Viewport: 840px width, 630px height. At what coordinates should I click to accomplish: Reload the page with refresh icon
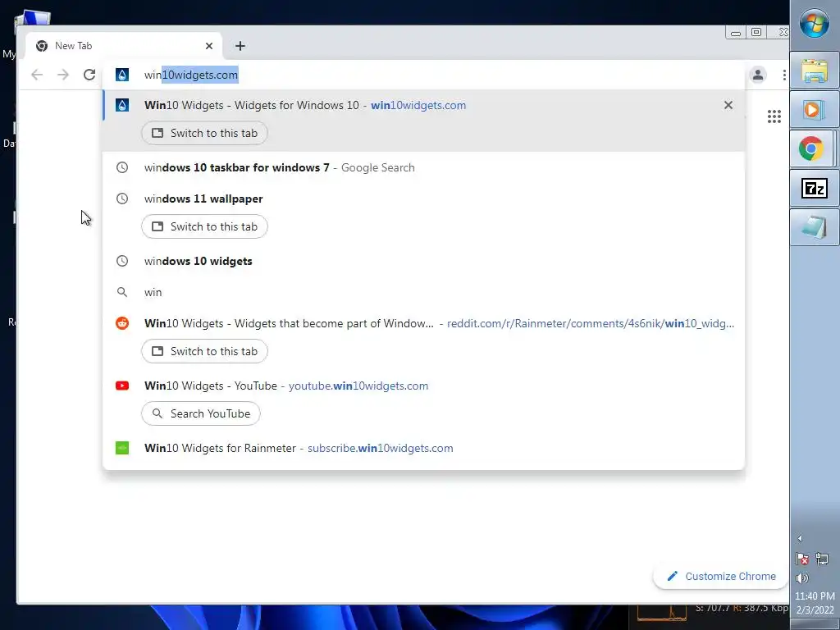coord(89,75)
